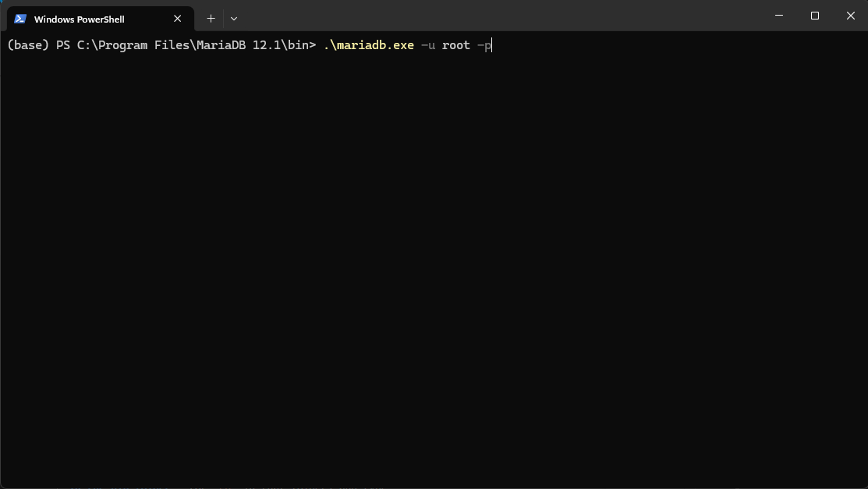This screenshot has height=489, width=868.
Task: Close the Windows PowerShell tab
Action: (177, 19)
